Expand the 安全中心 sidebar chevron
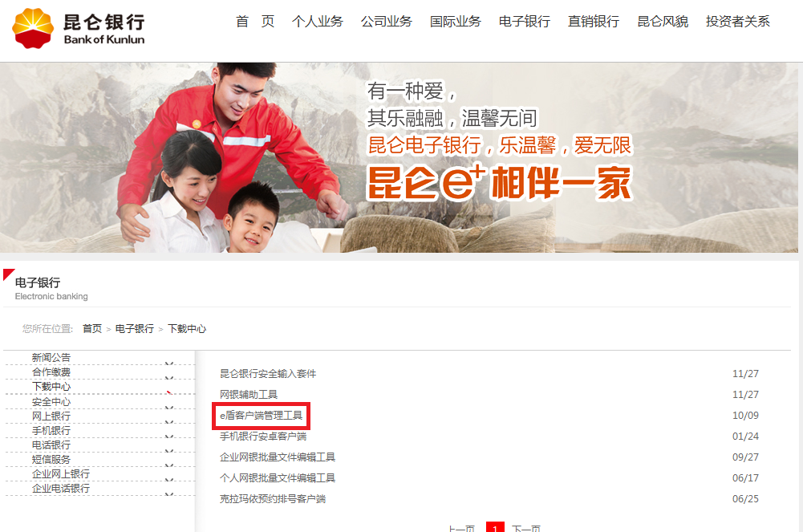This screenshot has width=803, height=532. (x=168, y=407)
